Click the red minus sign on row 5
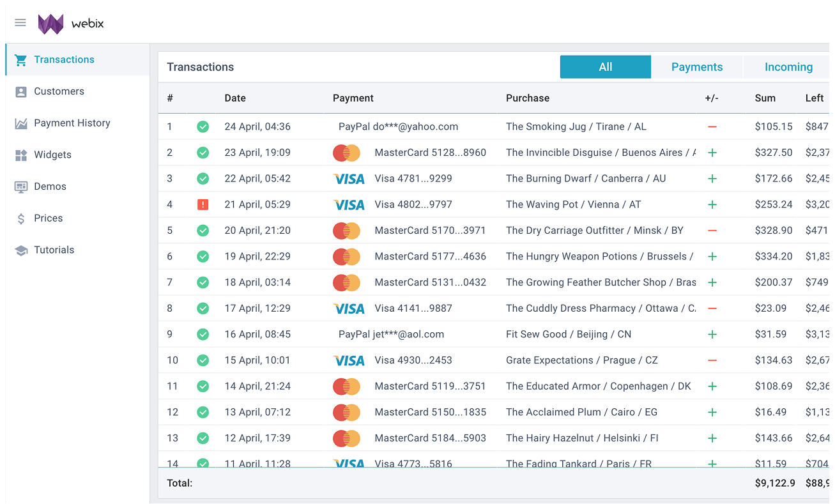 [712, 231]
